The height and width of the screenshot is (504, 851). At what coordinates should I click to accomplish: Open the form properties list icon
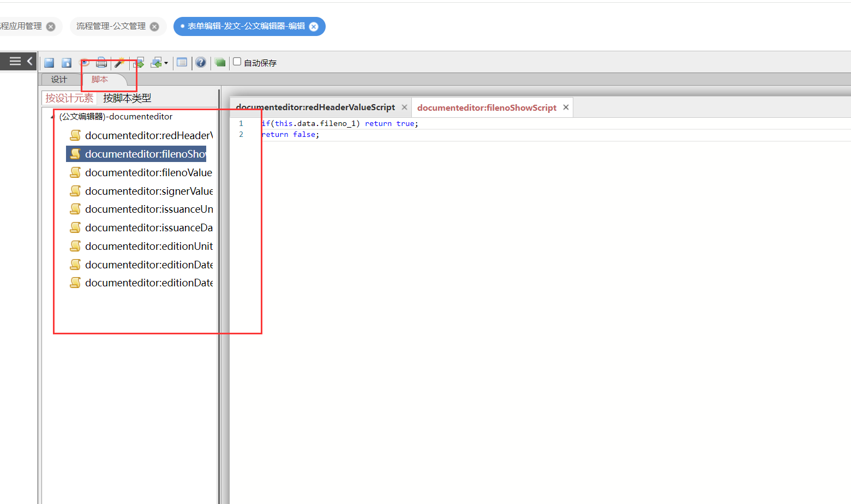pos(182,63)
